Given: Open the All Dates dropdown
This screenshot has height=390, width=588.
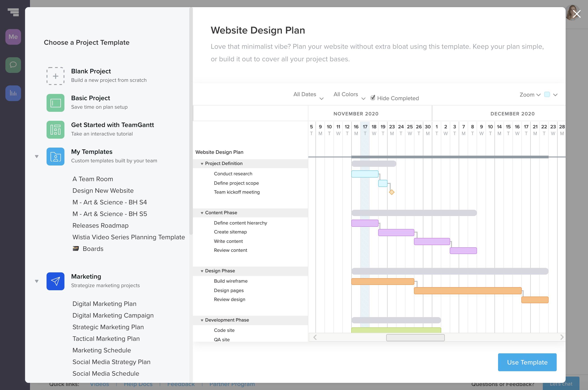Looking at the screenshot, I should tap(308, 95).
